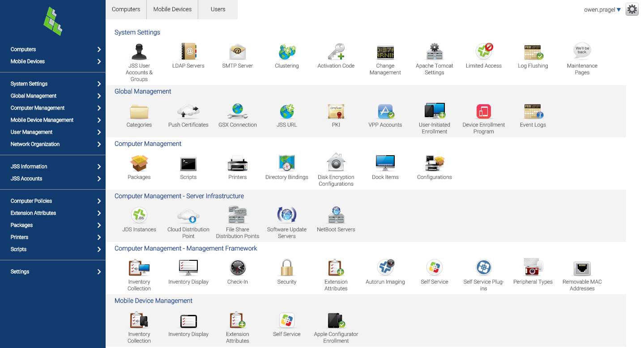Open Autorun Imaging settings
Image resolution: width=644 pixels, height=348 pixels.
tap(385, 267)
